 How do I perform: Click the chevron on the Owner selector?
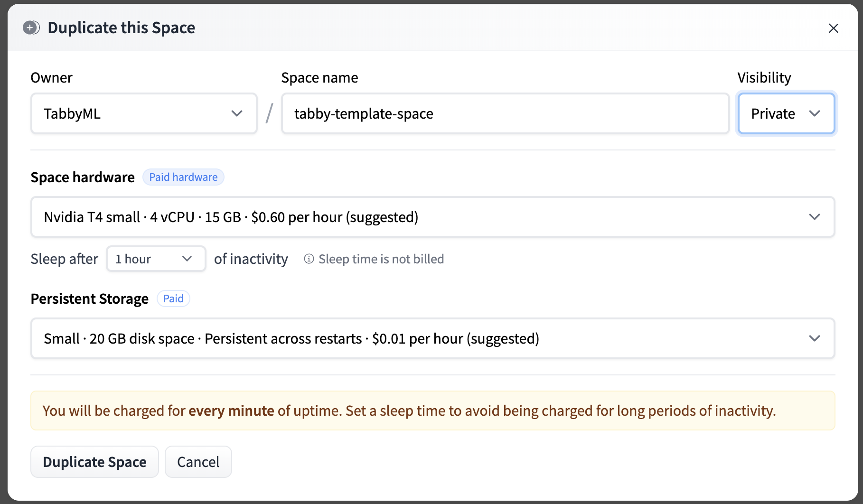click(x=237, y=113)
